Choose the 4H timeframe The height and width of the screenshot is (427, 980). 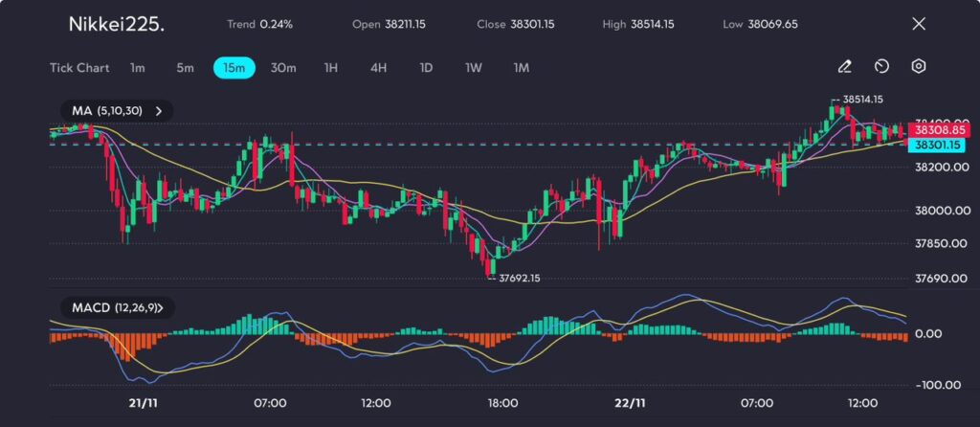click(378, 68)
